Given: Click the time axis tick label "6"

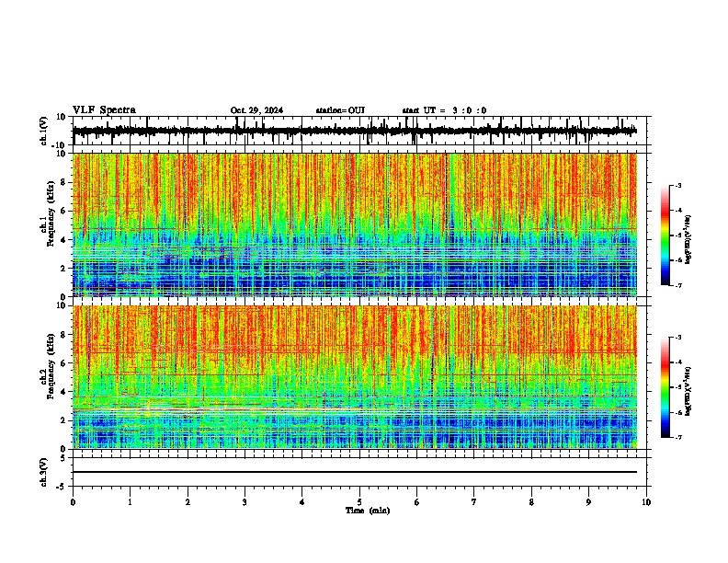Looking at the screenshot, I should coord(416,502).
